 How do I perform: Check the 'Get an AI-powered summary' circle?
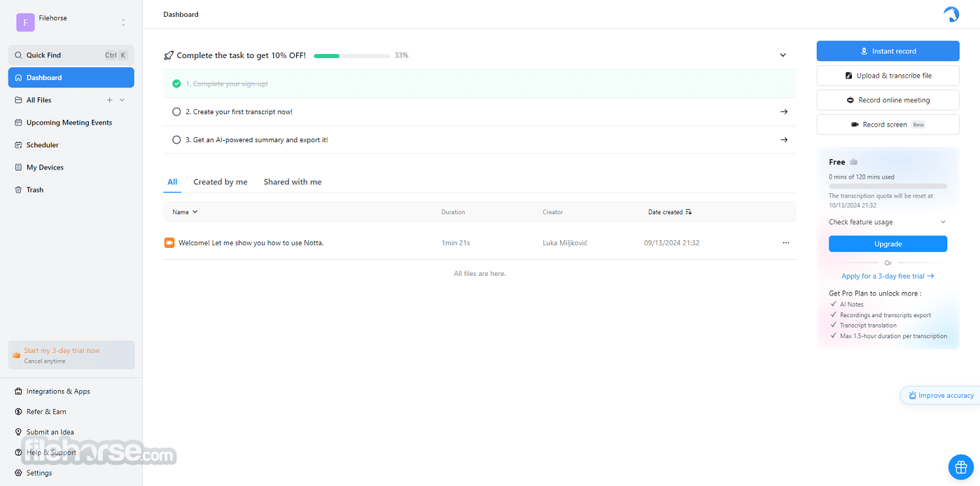[x=176, y=139]
